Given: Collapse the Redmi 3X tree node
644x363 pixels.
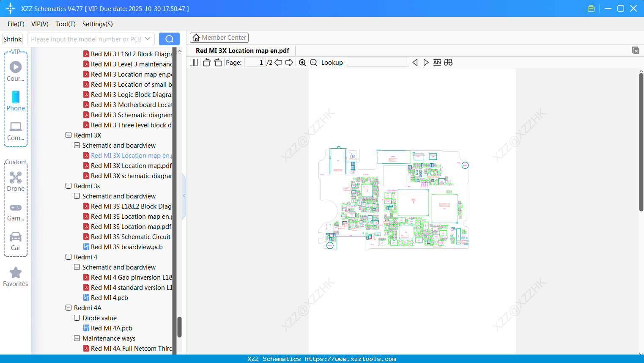Looking at the screenshot, I should point(69,135).
